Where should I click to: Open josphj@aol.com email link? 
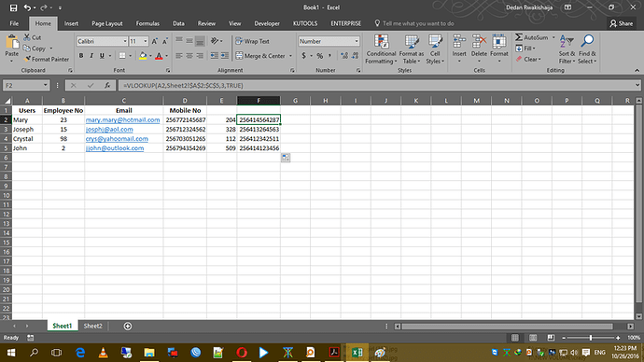pos(109,130)
